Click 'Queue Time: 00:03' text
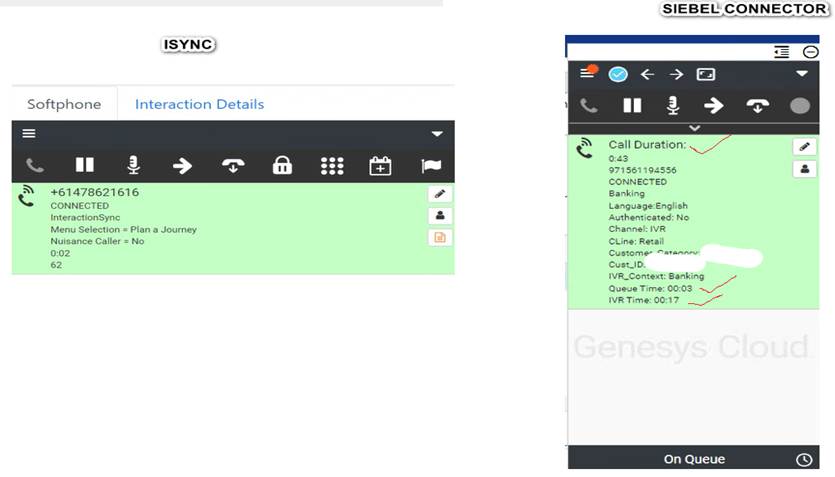 (650, 289)
